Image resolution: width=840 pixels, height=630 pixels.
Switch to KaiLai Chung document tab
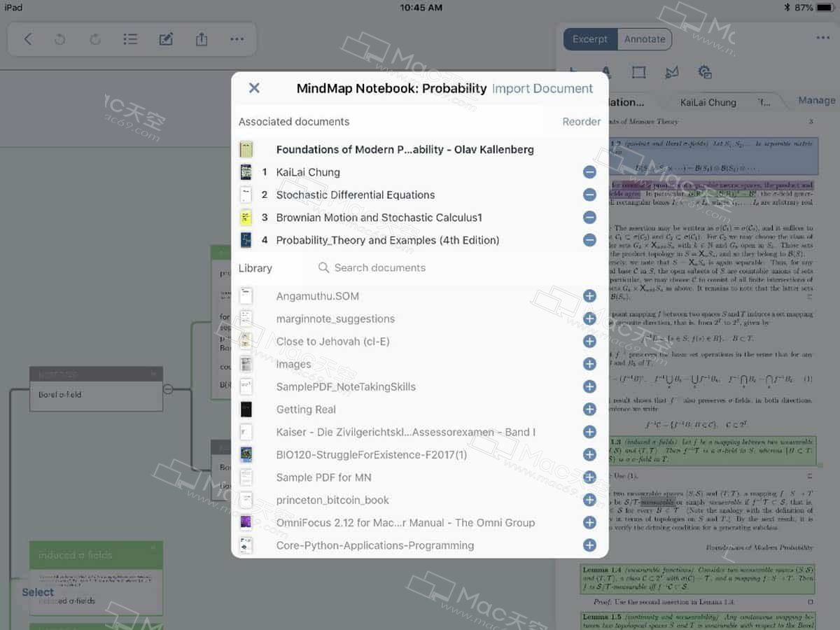tap(708, 102)
